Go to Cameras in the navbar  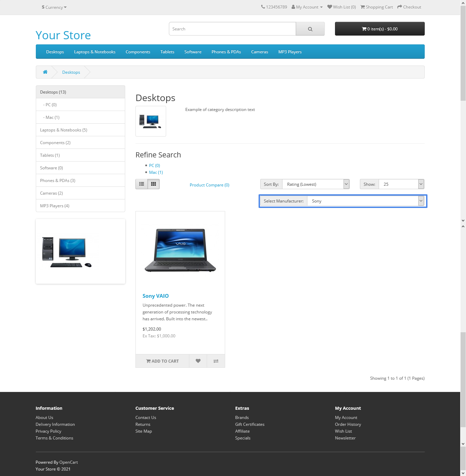[260, 52]
